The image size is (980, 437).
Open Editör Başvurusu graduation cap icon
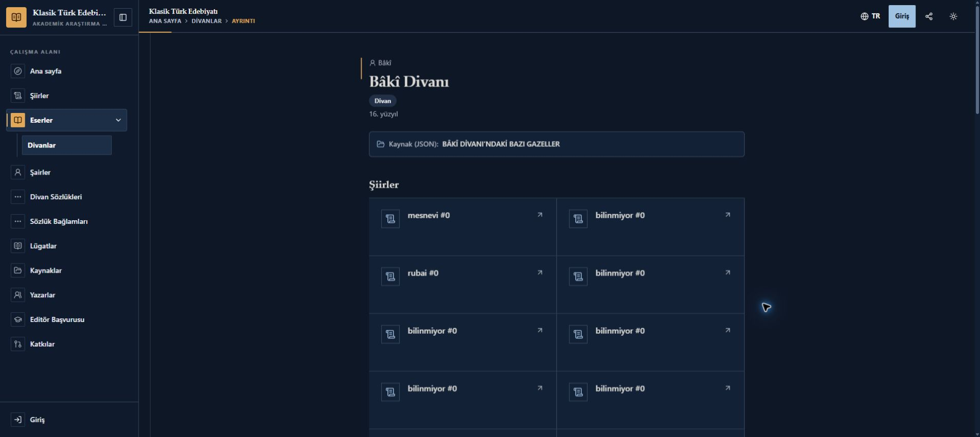pos(18,320)
